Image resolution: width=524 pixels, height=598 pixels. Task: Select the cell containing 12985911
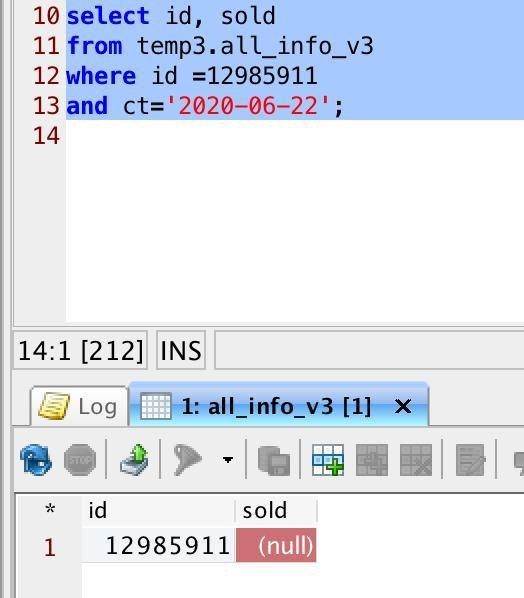click(158, 545)
